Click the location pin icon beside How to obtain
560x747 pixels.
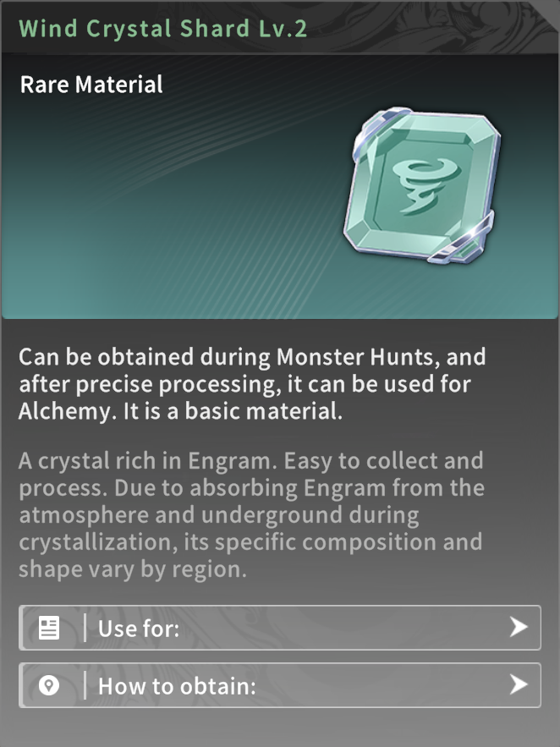click(48, 685)
